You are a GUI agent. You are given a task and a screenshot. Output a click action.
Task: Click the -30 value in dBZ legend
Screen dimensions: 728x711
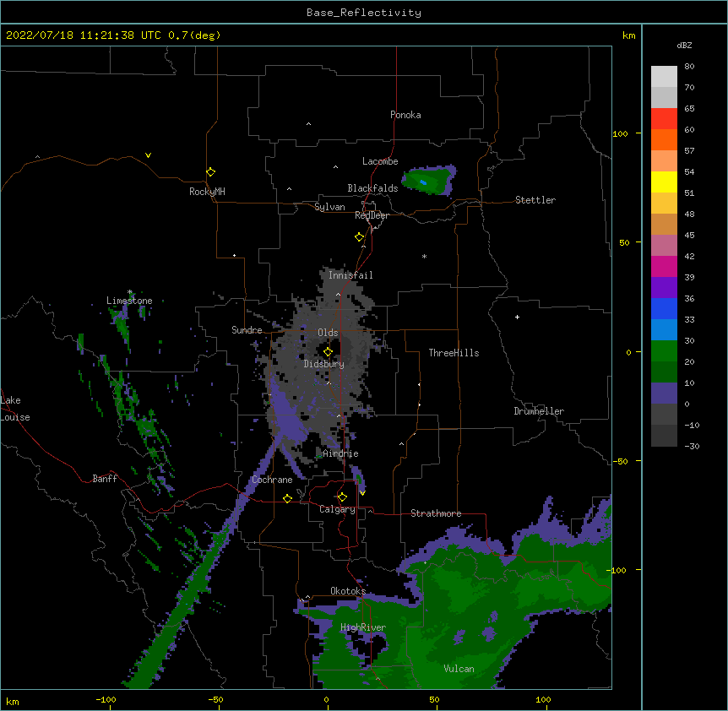pyautogui.click(x=692, y=447)
